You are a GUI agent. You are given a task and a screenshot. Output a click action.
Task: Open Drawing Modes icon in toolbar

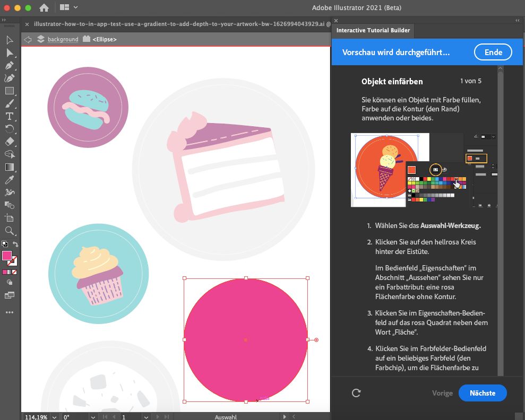10,282
